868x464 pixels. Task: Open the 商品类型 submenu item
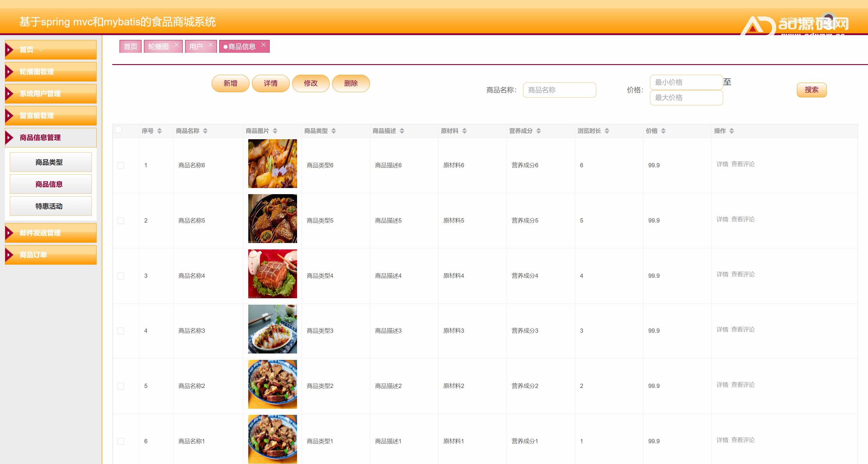(51, 162)
